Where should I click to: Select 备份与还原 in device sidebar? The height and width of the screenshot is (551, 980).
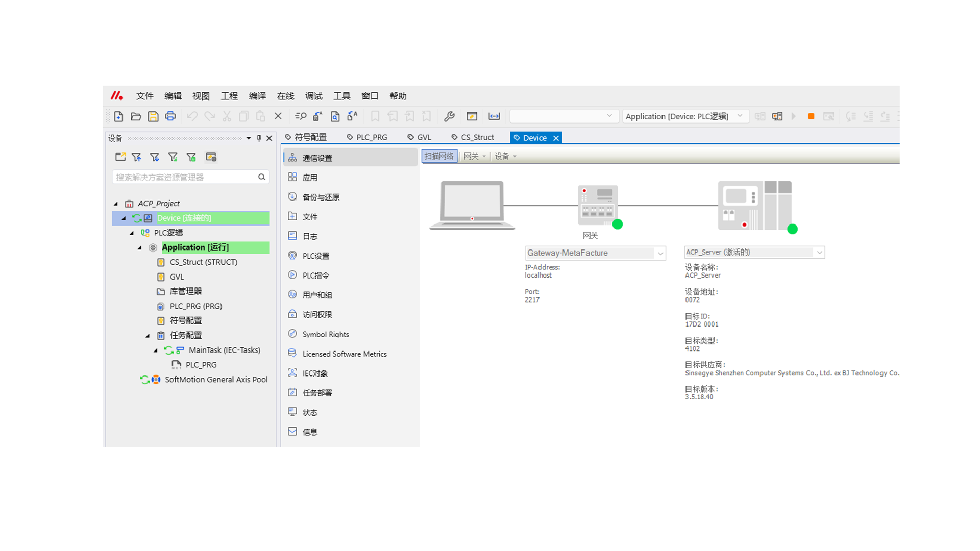[x=321, y=197]
